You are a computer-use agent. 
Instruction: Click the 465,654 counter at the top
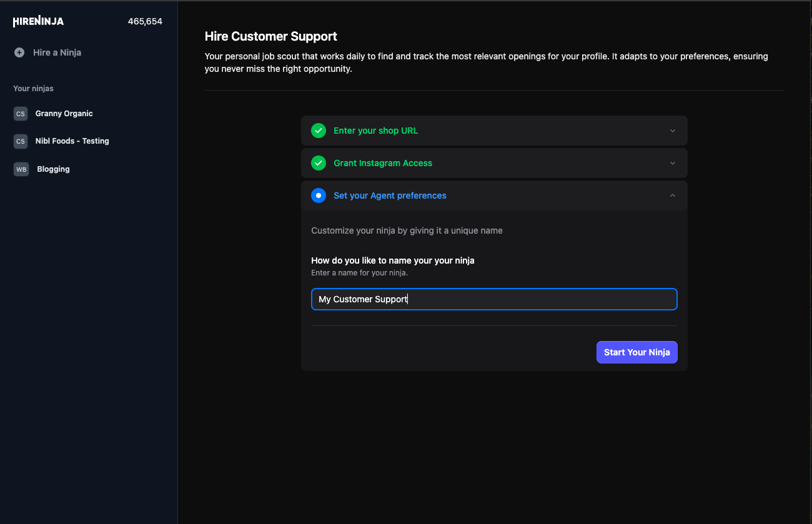(x=145, y=21)
